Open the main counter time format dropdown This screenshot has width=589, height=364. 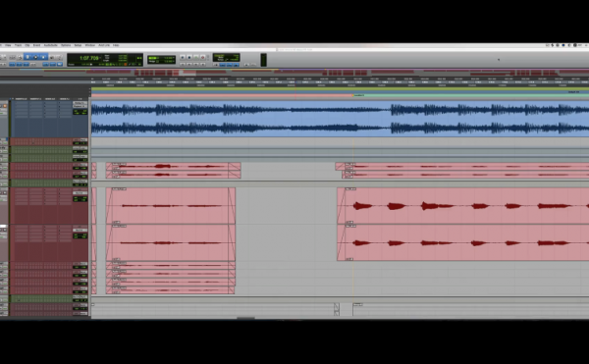click(100, 58)
